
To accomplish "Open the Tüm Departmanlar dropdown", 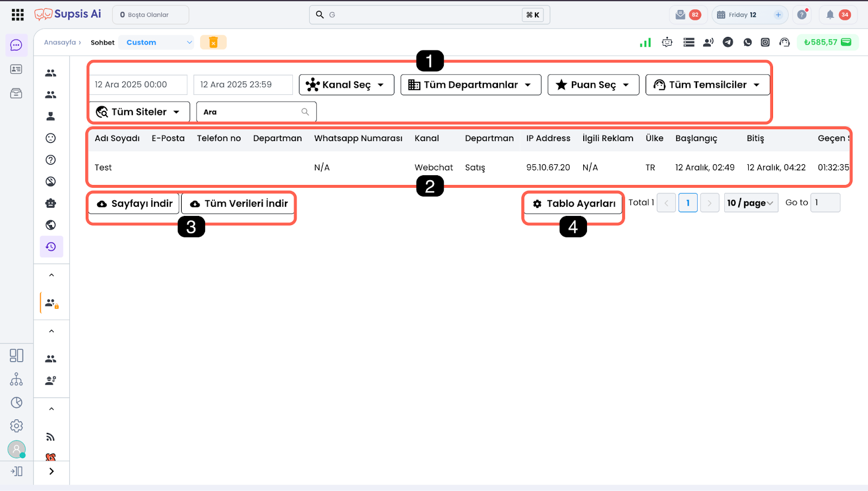I will pyautogui.click(x=470, y=85).
